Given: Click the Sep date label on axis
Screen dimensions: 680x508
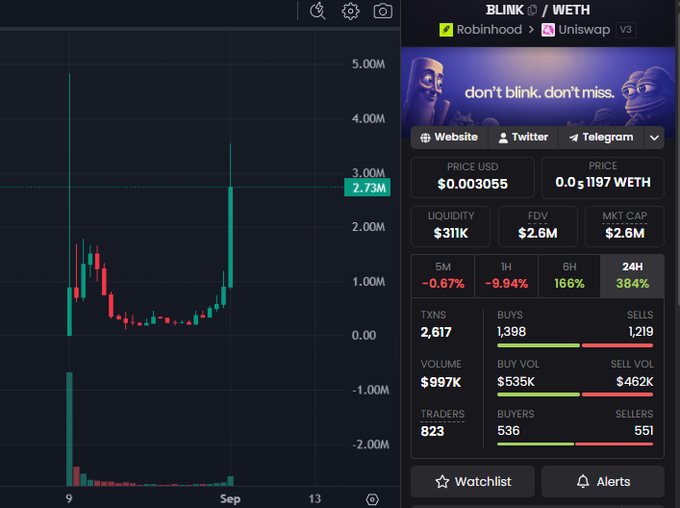Looking at the screenshot, I should [230, 499].
